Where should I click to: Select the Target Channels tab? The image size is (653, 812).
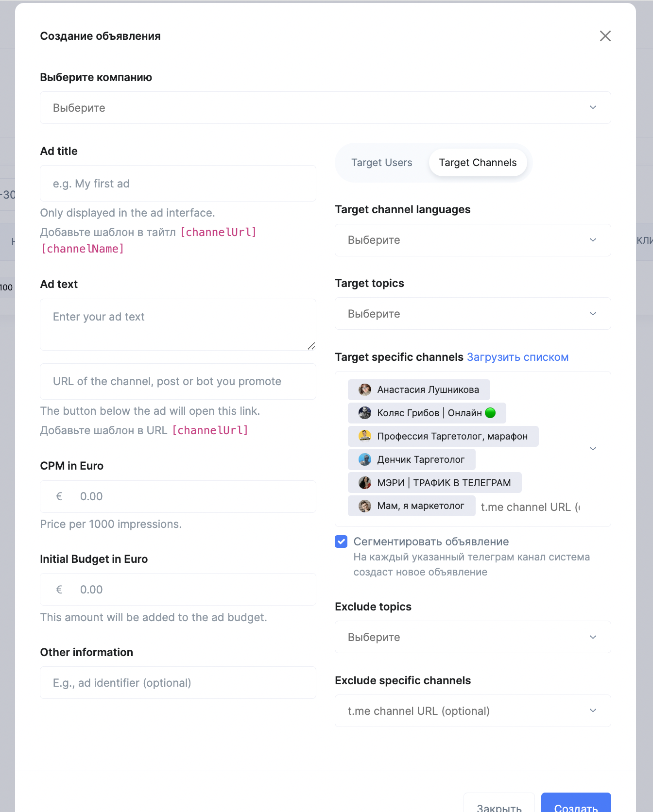click(x=478, y=163)
